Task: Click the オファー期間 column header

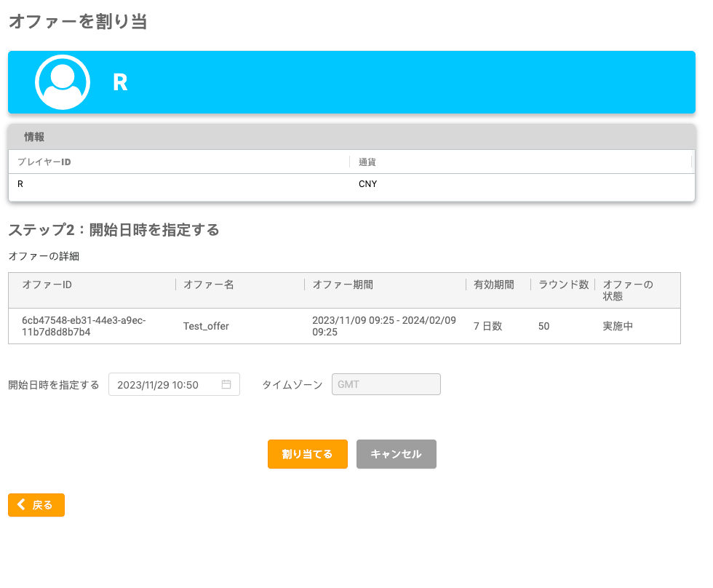Action: click(x=343, y=285)
